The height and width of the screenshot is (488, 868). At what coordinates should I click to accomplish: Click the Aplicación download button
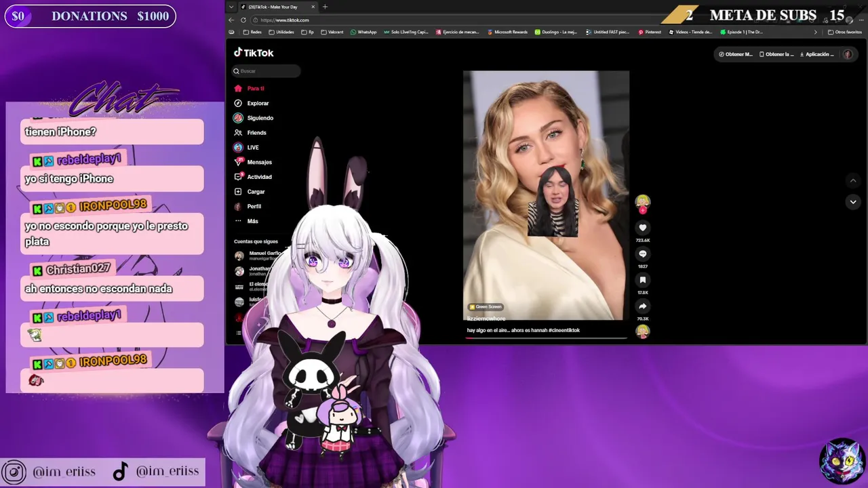[817, 54]
